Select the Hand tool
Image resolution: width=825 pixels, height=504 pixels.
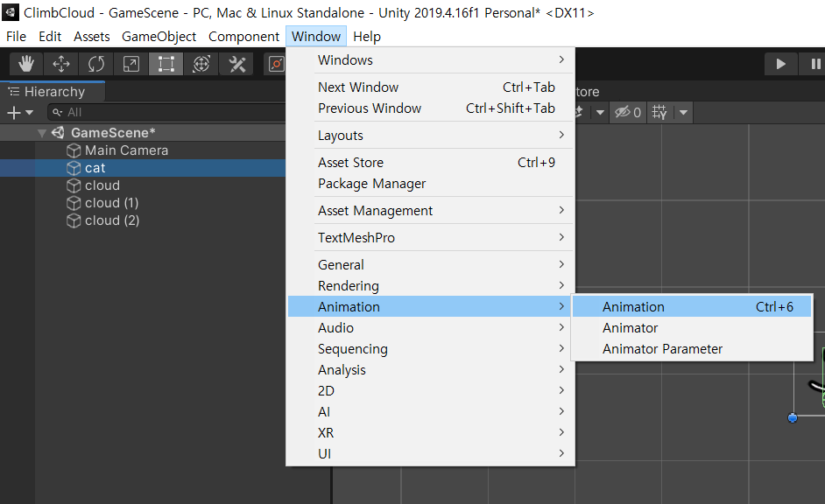tap(26, 64)
